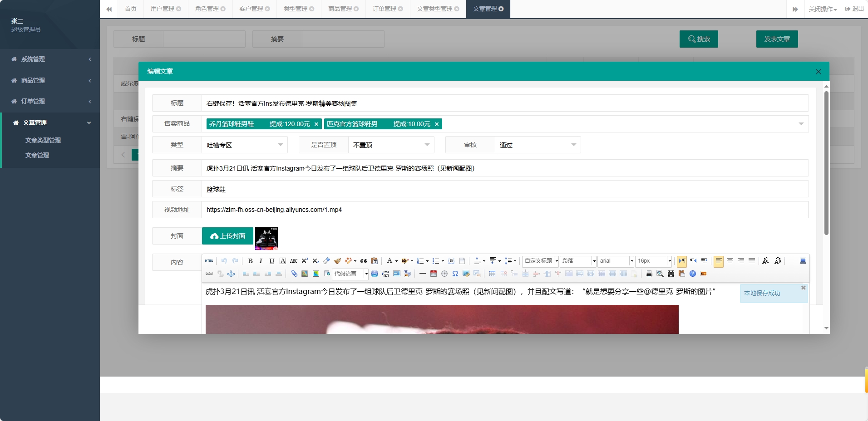This screenshot has height=421, width=868.
Task: Expand the 售卖商品 selection dropdown arrow
Action: 801,124
